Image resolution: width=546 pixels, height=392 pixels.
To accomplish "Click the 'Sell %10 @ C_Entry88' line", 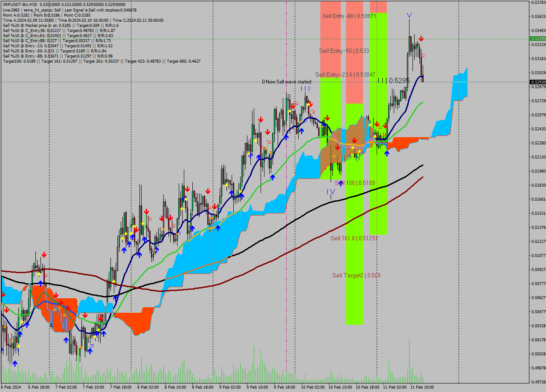I will tap(56, 40).
